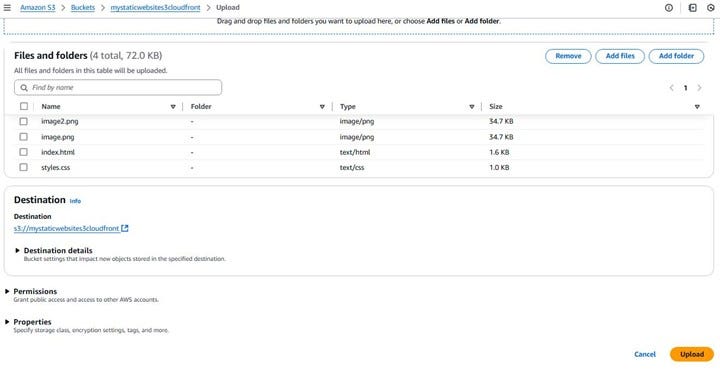The width and height of the screenshot is (720, 373).
Task: Click the Cancel button
Action: [645, 354]
